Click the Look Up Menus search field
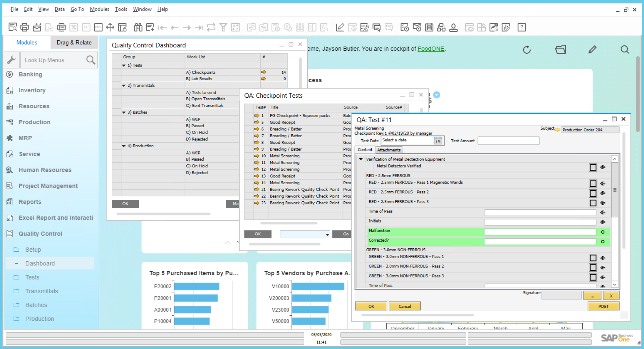The height and width of the screenshot is (349, 644). click(x=54, y=60)
